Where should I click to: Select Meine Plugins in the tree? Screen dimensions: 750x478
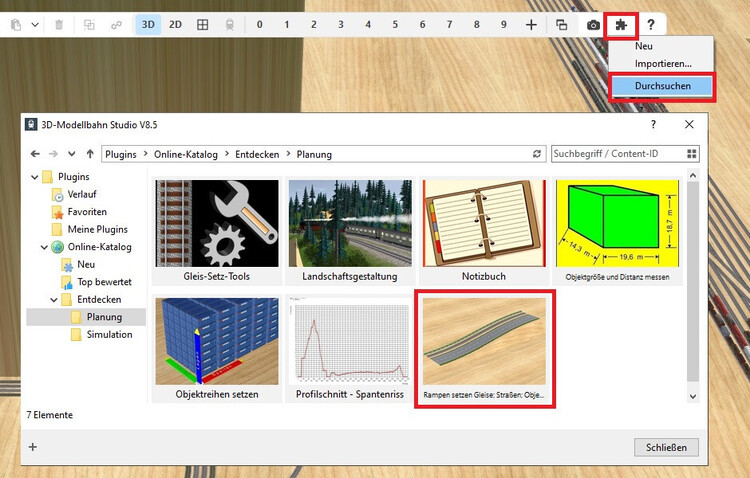pos(98,229)
